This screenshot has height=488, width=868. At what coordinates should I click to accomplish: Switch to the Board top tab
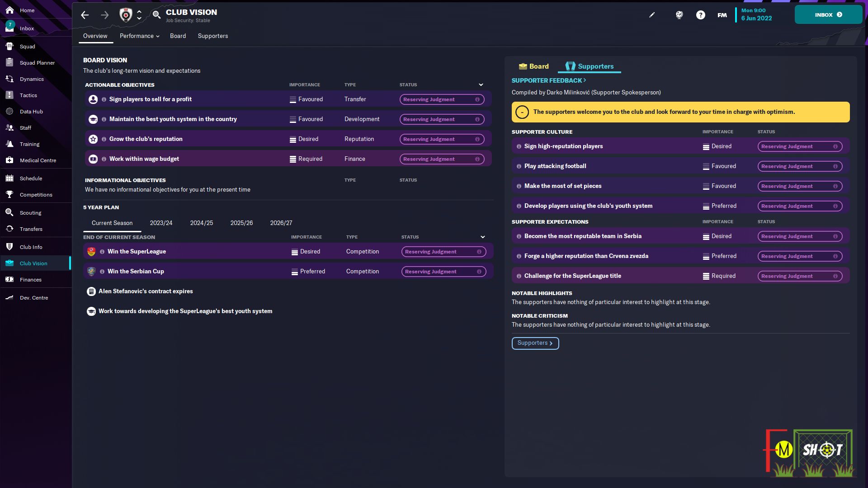178,36
